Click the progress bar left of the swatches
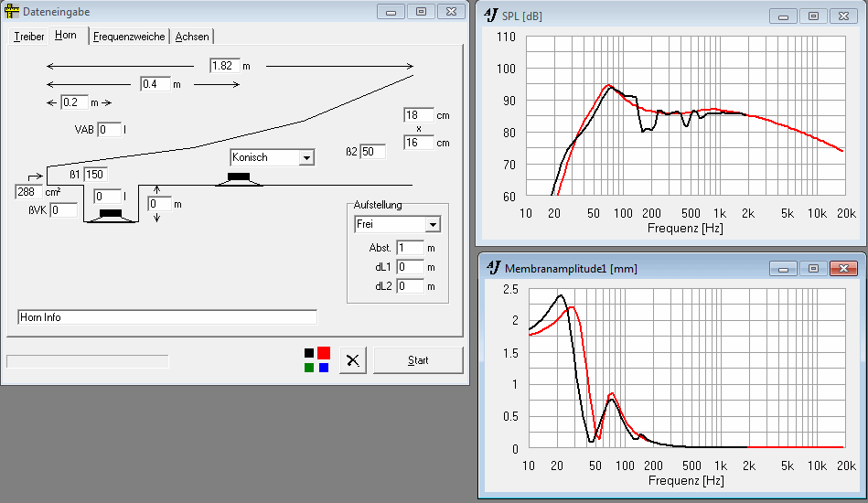The height and width of the screenshot is (503, 868). pyautogui.click(x=88, y=361)
